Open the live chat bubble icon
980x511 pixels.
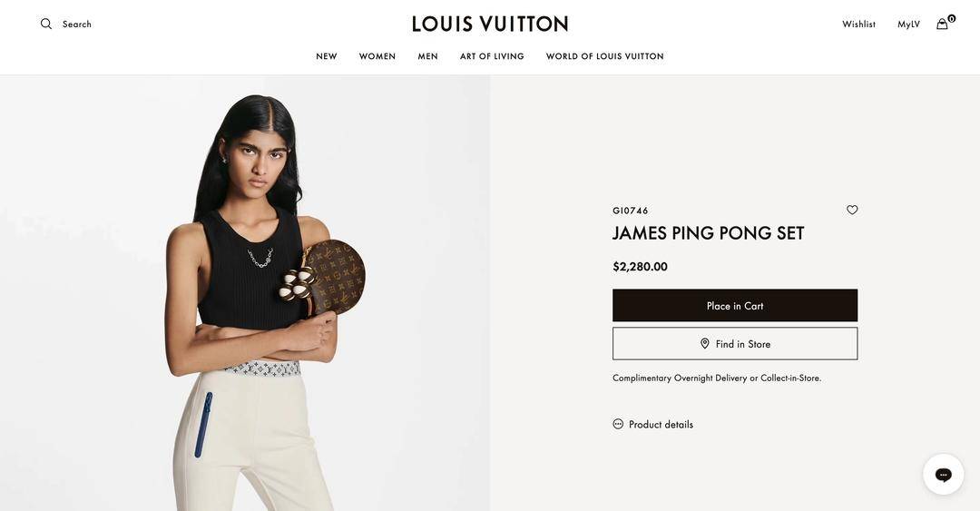(x=943, y=475)
